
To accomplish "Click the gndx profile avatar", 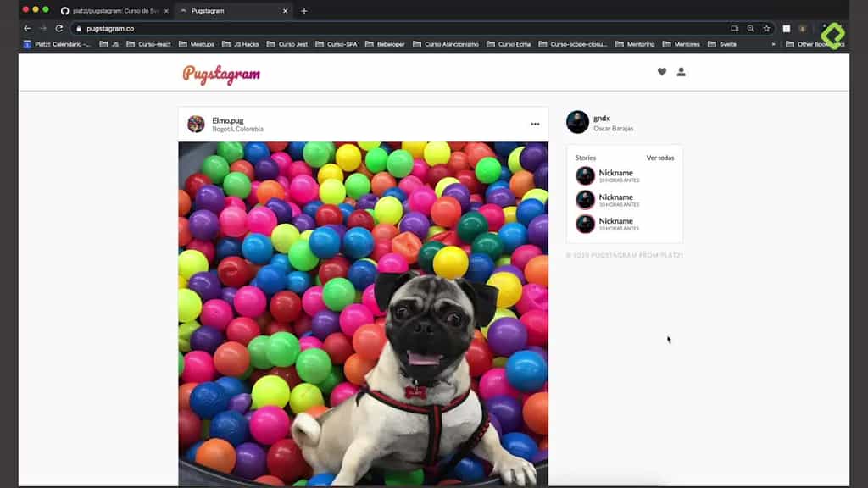I will (577, 122).
